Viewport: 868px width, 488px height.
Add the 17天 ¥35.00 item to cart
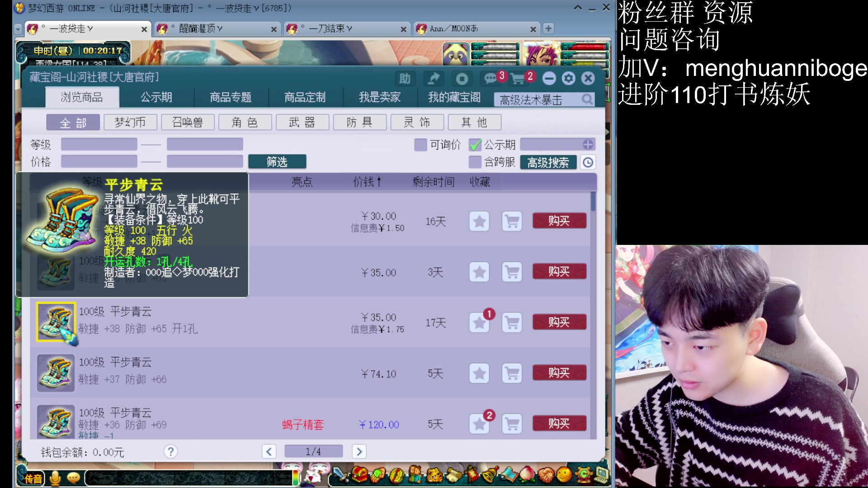512,323
